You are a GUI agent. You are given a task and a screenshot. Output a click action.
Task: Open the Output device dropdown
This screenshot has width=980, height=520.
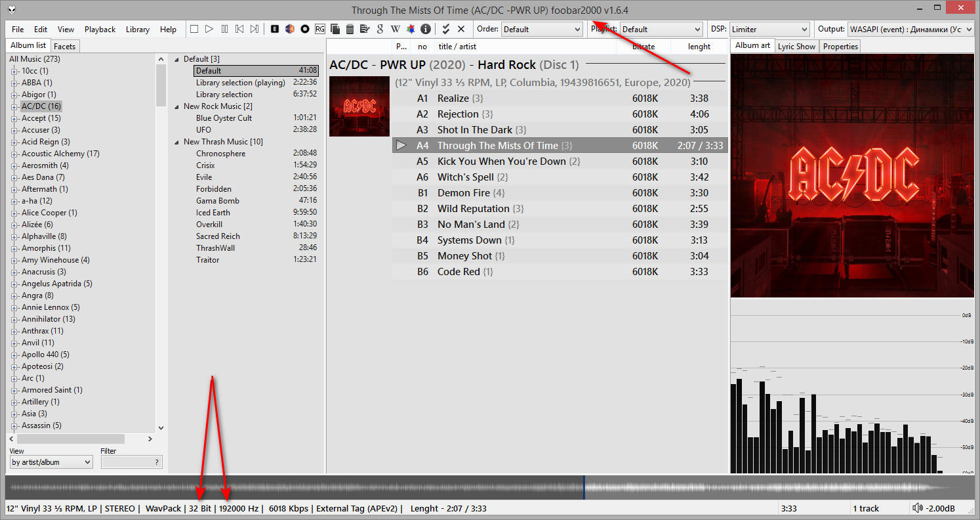(x=911, y=30)
